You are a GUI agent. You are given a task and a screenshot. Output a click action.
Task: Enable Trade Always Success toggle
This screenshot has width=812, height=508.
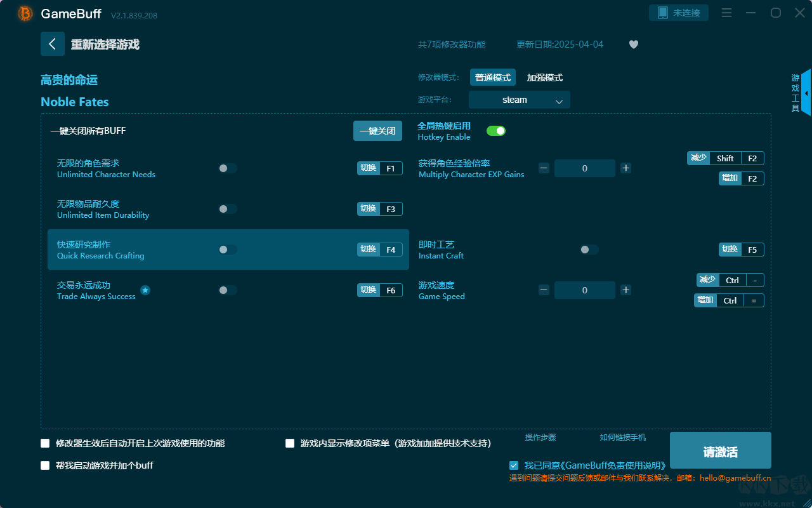[x=228, y=290]
